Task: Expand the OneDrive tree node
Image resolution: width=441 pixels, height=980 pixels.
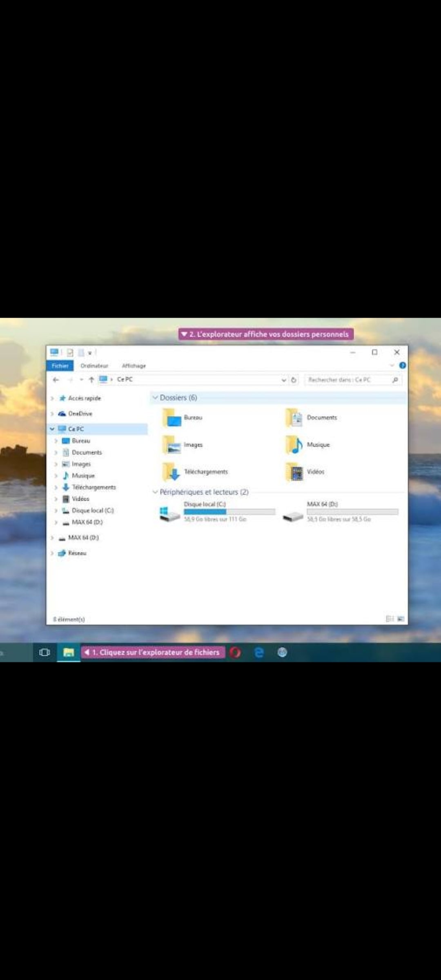Action: coord(52,414)
